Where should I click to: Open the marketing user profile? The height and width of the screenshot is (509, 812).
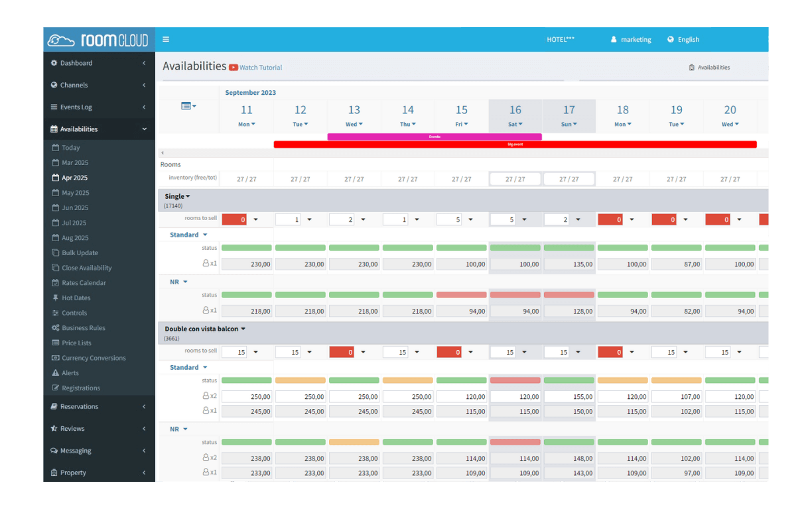630,40
